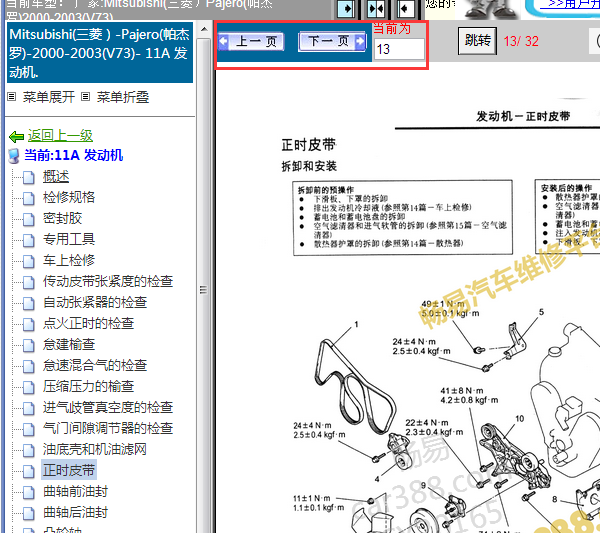This screenshot has height=533, width=600.
Task: Click the page icon beside 曲轴前油封
Action: (28, 492)
